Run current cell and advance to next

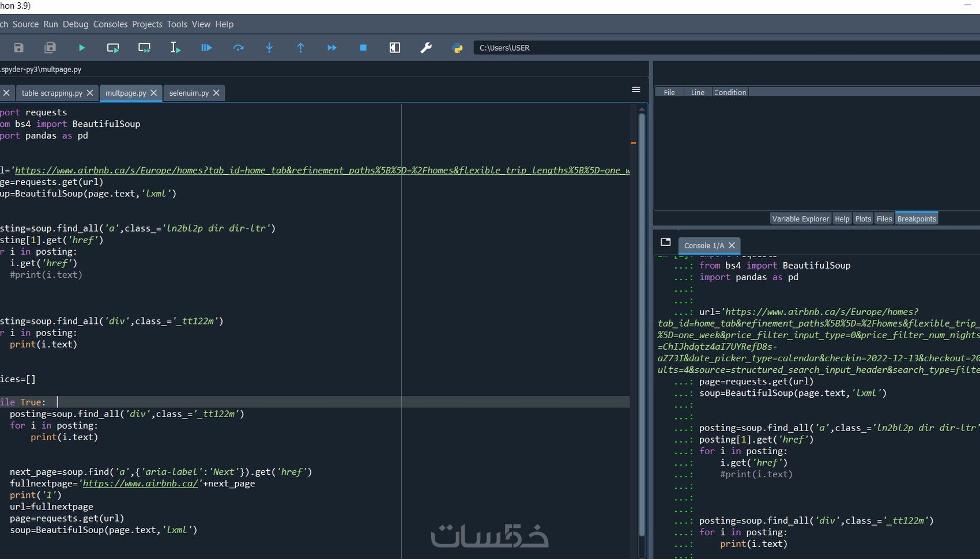tap(144, 48)
